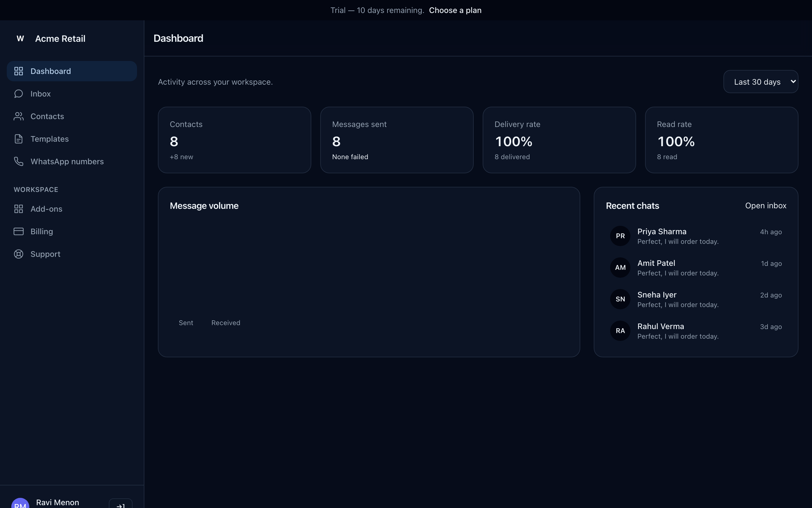
Task: Click the '+8 new' text
Action: click(x=182, y=157)
